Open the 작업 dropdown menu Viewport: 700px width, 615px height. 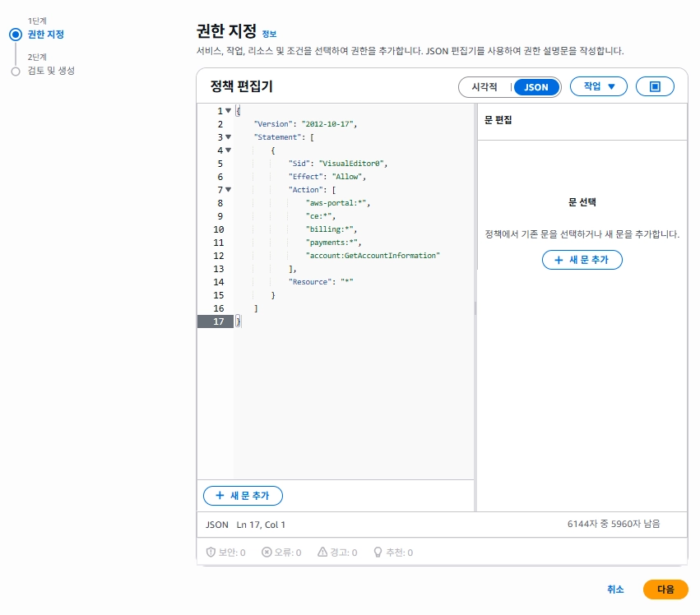coord(598,86)
